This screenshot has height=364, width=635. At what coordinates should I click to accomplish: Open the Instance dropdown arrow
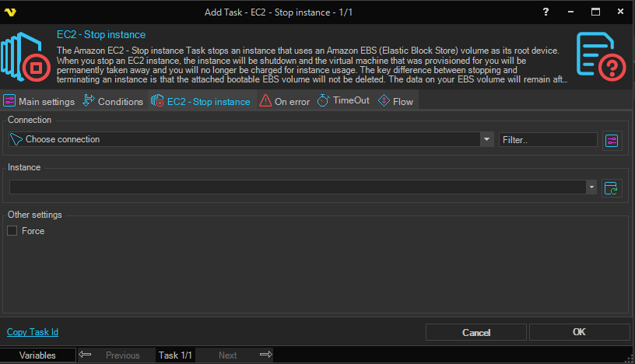[x=591, y=187]
